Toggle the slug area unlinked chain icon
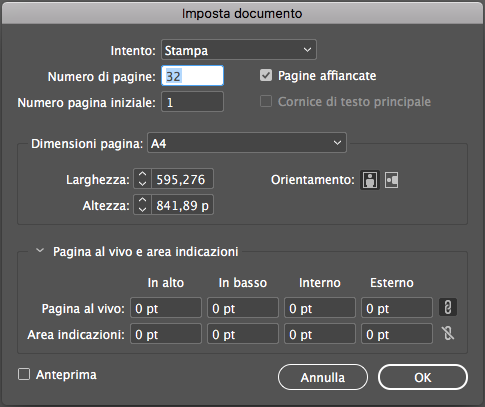Image resolution: width=485 pixels, height=407 pixels. (448, 333)
